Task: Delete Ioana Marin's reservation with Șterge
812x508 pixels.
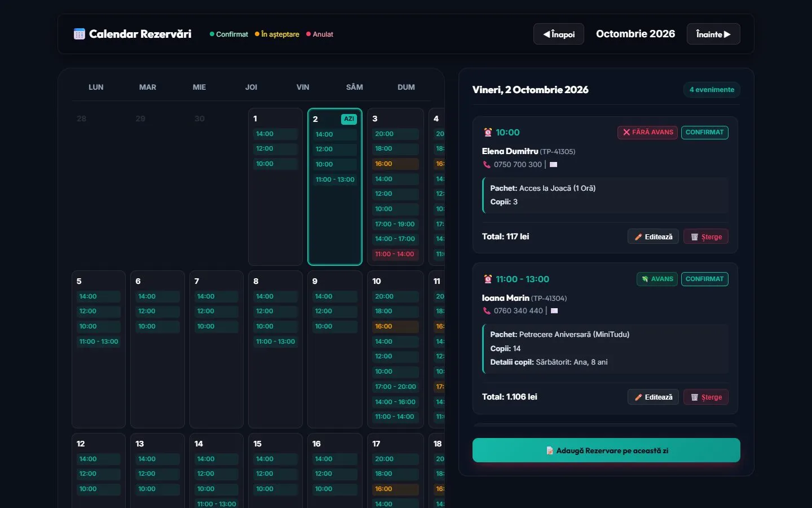Action: (x=706, y=397)
